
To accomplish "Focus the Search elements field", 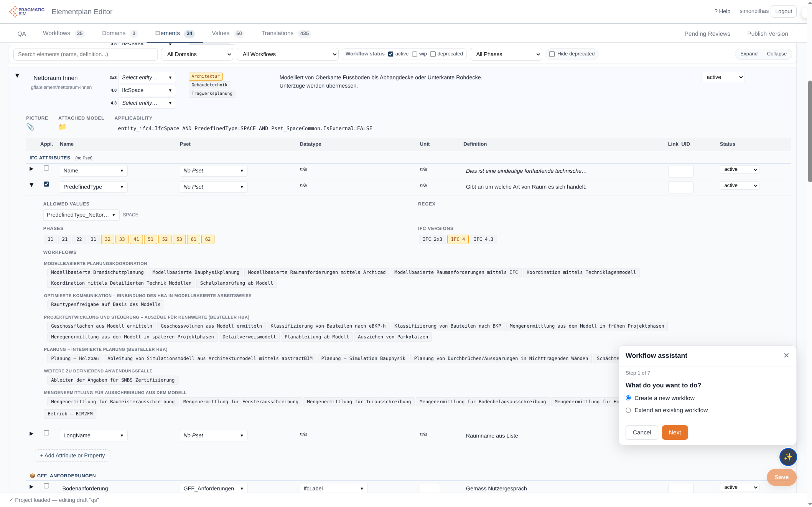I will (x=85, y=54).
